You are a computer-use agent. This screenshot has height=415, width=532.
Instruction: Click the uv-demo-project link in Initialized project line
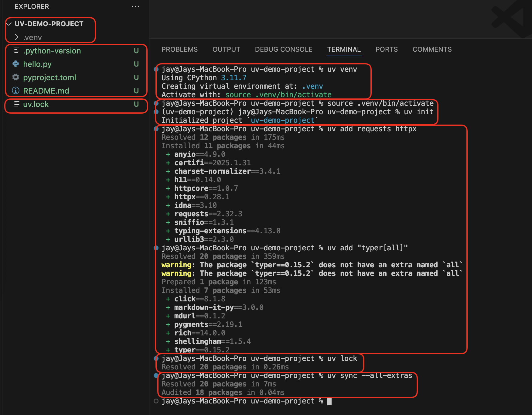(x=283, y=120)
